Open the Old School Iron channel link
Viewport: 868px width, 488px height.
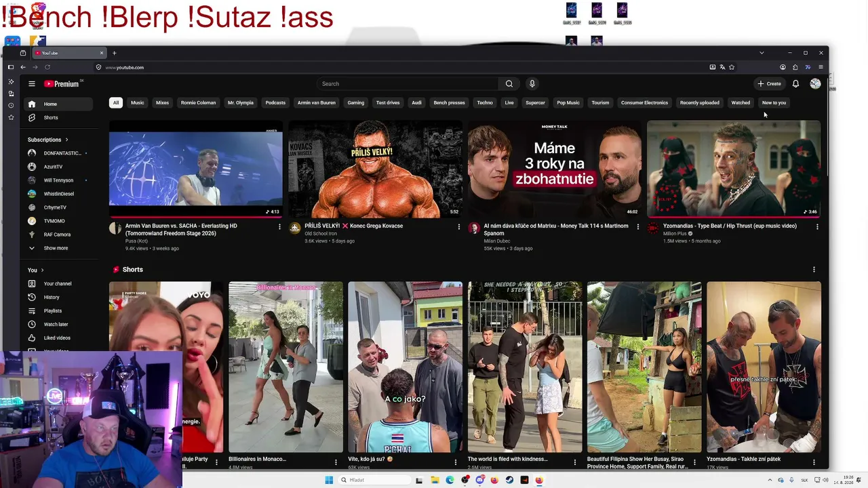[321, 234]
